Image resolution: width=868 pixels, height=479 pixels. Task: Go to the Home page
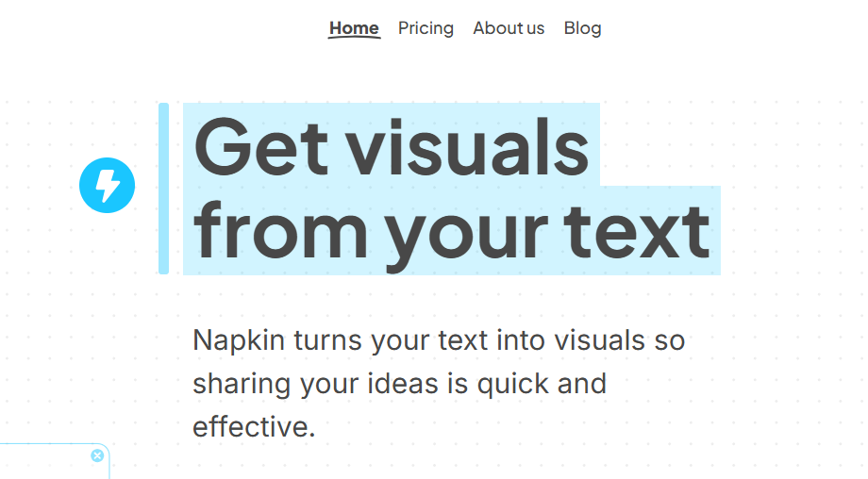click(x=354, y=27)
